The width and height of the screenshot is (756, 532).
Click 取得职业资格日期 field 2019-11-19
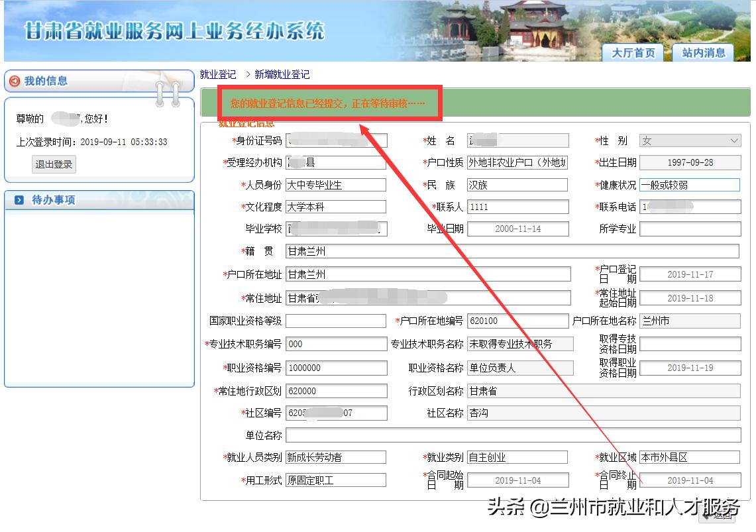tap(690, 368)
